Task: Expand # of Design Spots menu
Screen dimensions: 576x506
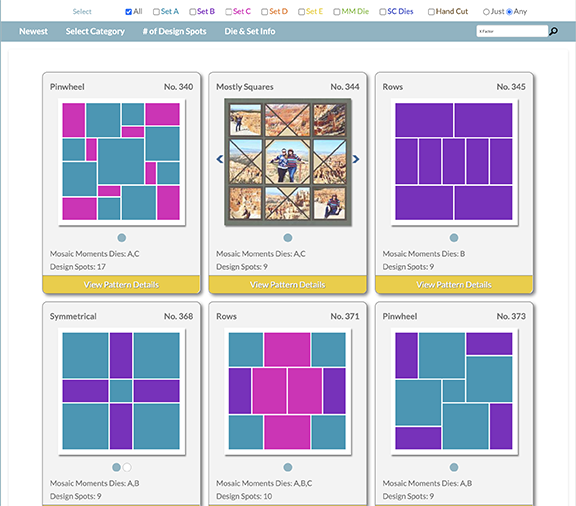Action: [174, 31]
